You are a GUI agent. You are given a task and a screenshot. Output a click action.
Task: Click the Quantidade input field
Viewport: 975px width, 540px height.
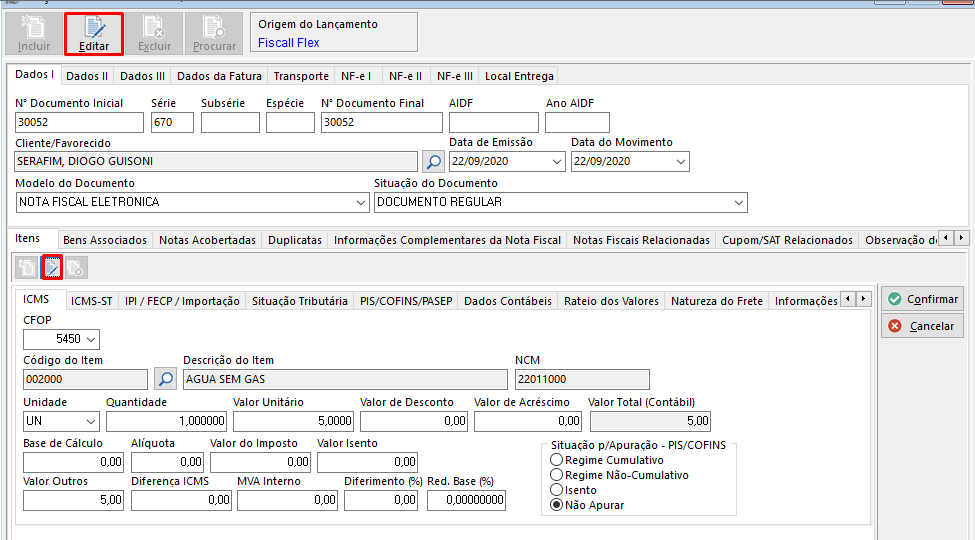tap(166, 421)
